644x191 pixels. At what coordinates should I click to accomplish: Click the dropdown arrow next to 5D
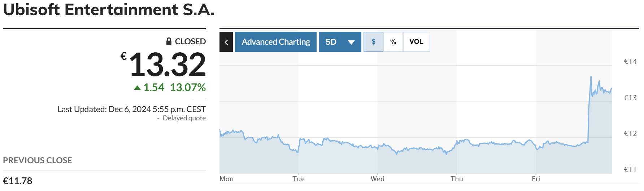pos(351,42)
